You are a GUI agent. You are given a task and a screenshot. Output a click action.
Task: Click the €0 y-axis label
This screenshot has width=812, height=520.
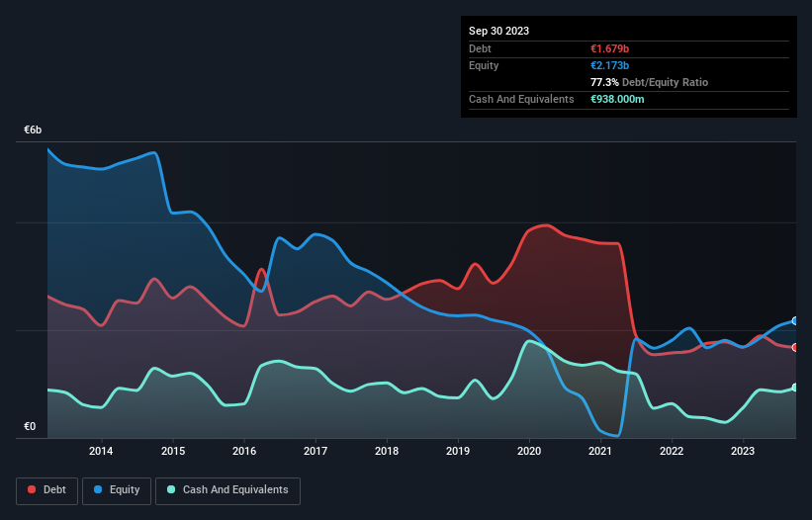tap(30, 426)
